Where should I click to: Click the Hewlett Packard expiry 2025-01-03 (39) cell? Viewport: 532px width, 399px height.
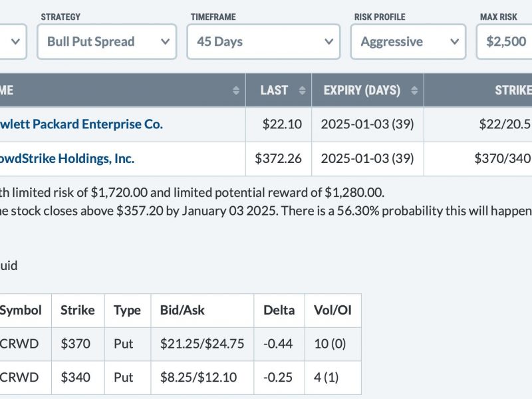368,124
